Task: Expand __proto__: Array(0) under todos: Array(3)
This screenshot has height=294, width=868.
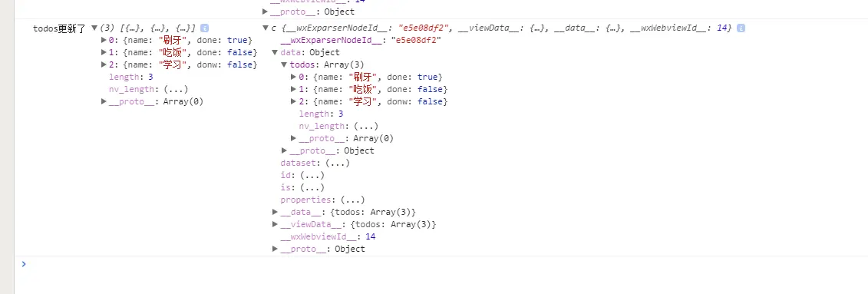Action: (x=293, y=138)
